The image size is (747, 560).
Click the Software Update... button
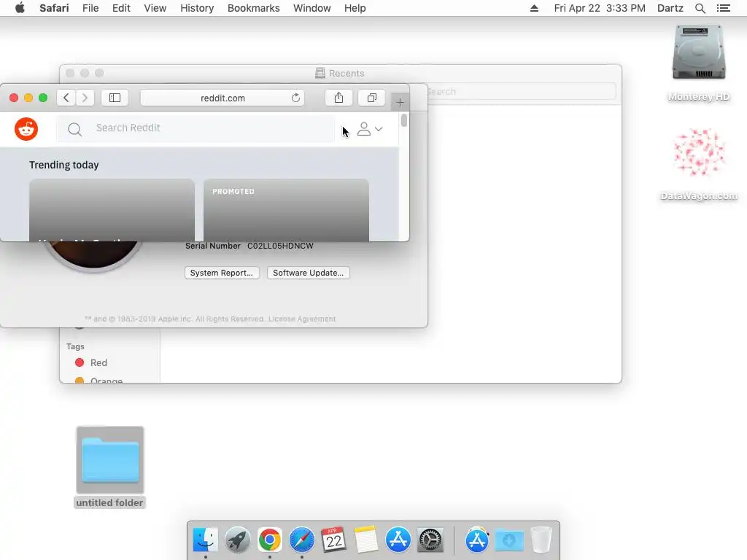click(309, 273)
